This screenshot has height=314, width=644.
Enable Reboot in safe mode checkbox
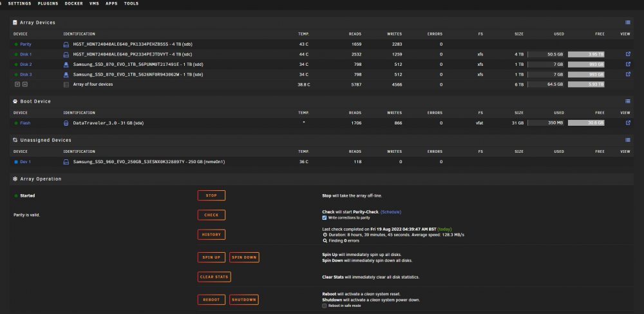[x=325, y=306]
